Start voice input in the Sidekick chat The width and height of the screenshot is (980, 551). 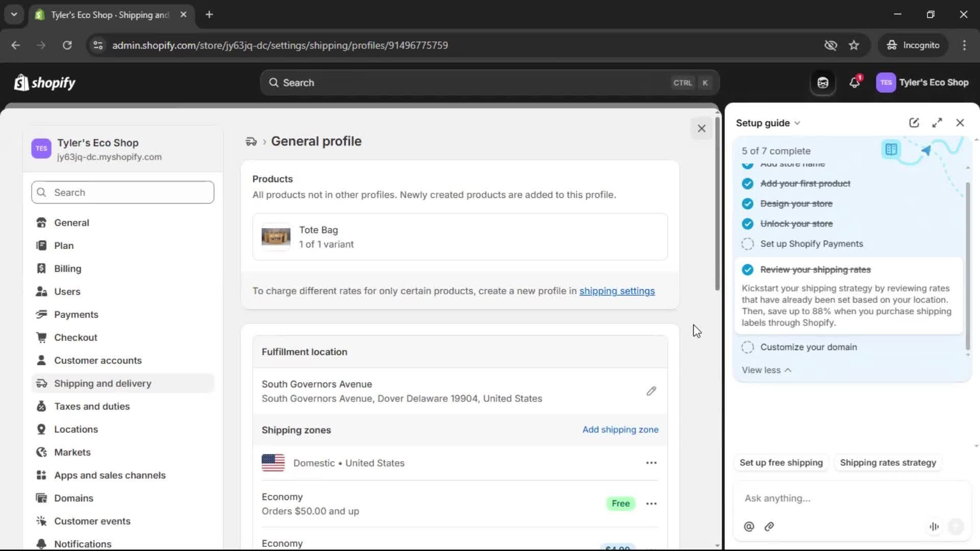tap(934, 527)
